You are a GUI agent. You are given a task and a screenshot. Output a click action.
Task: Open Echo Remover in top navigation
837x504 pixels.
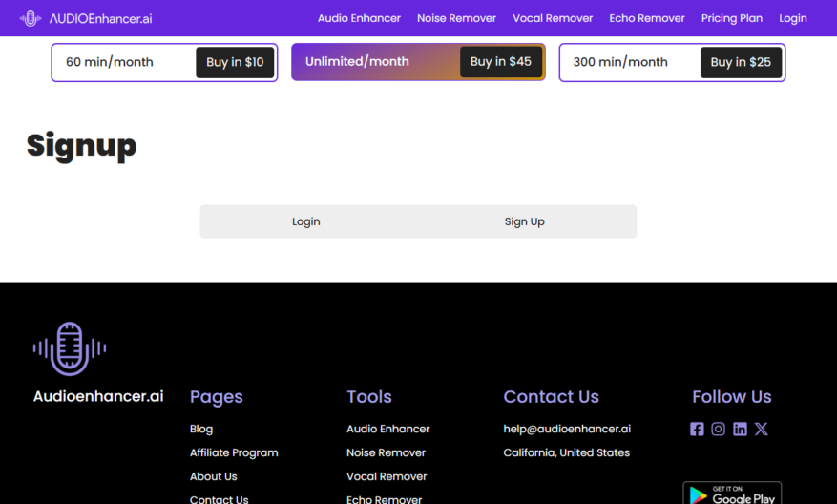[647, 18]
